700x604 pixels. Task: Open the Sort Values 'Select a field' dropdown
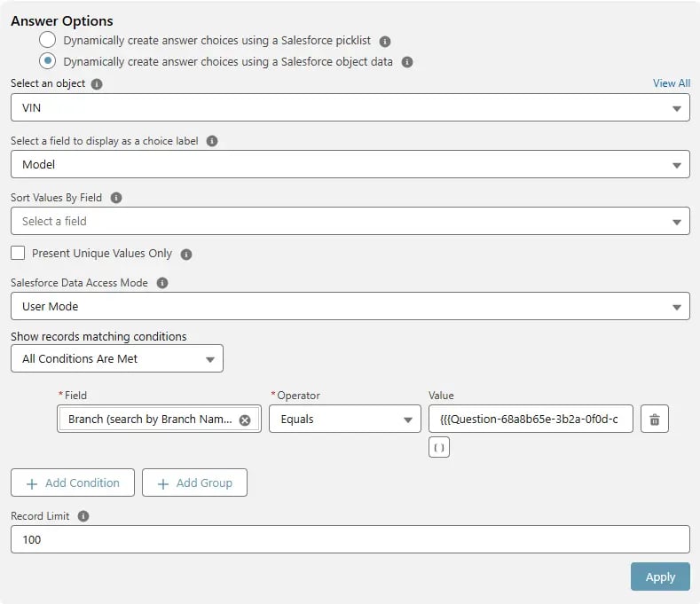pos(350,221)
